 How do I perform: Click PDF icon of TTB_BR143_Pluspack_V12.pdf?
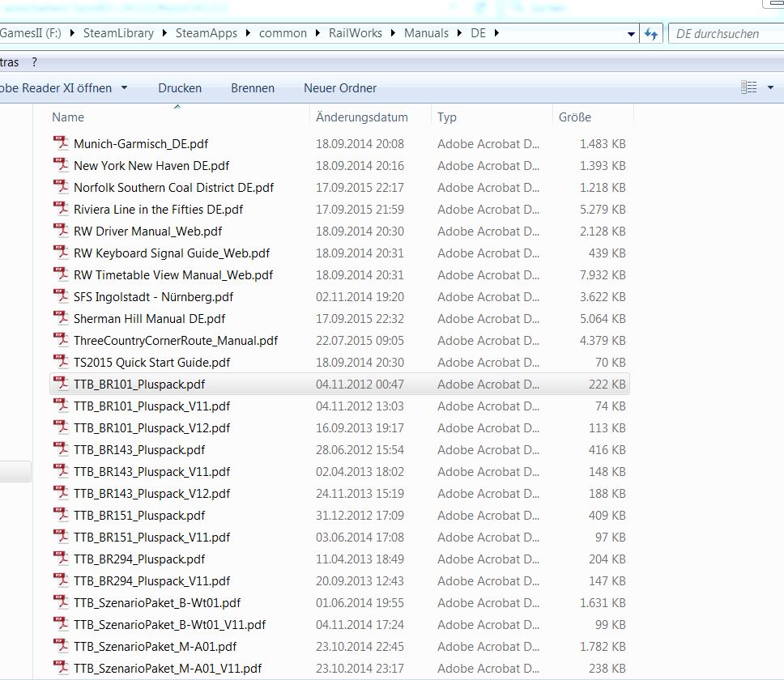[x=61, y=493]
